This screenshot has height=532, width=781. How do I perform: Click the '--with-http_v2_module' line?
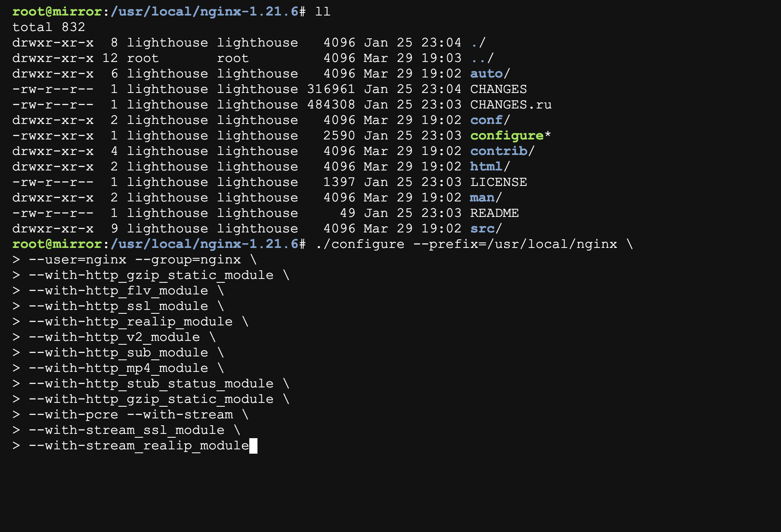point(114,337)
